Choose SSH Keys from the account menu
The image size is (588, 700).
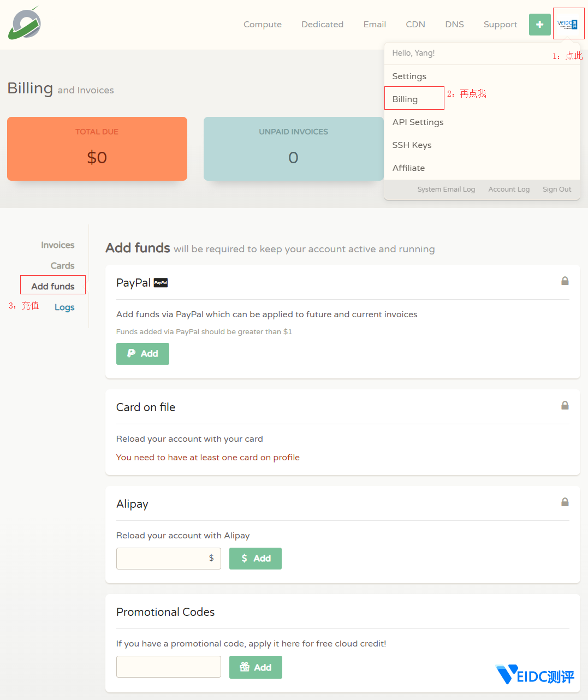coord(412,145)
